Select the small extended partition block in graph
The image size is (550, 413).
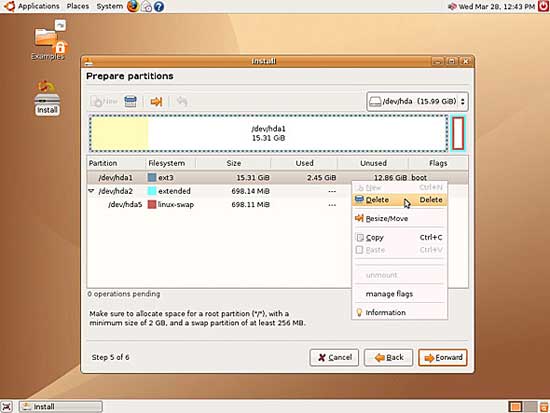click(x=458, y=133)
